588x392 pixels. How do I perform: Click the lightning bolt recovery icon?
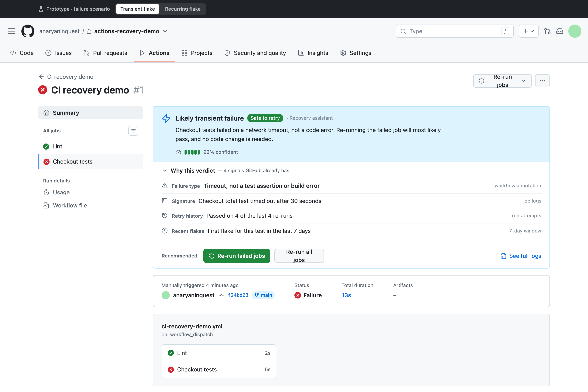point(166,118)
